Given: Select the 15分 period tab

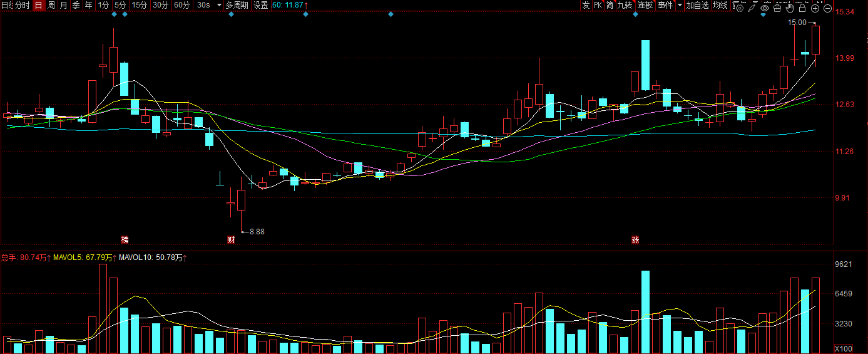Looking at the screenshot, I should pos(140,5).
